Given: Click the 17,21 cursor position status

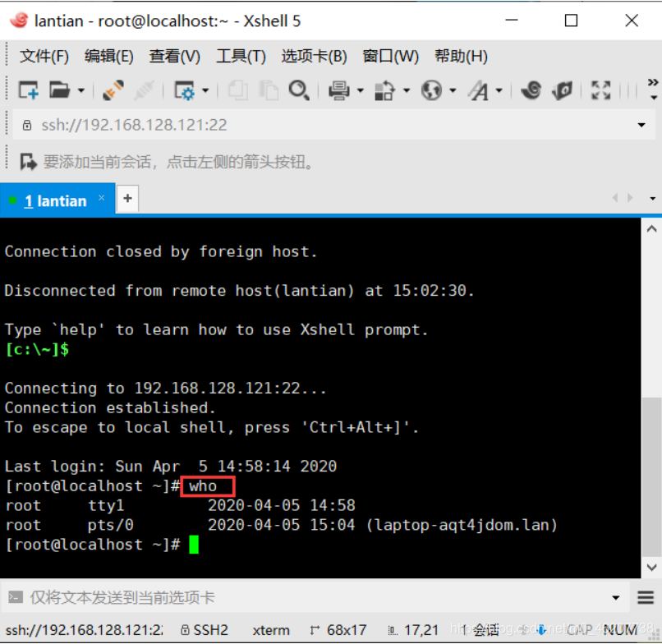Looking at the screenshot, I should (413, 630).
